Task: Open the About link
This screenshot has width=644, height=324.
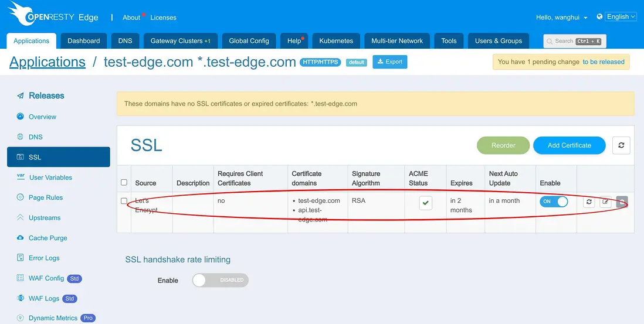Action: point(131,18)
